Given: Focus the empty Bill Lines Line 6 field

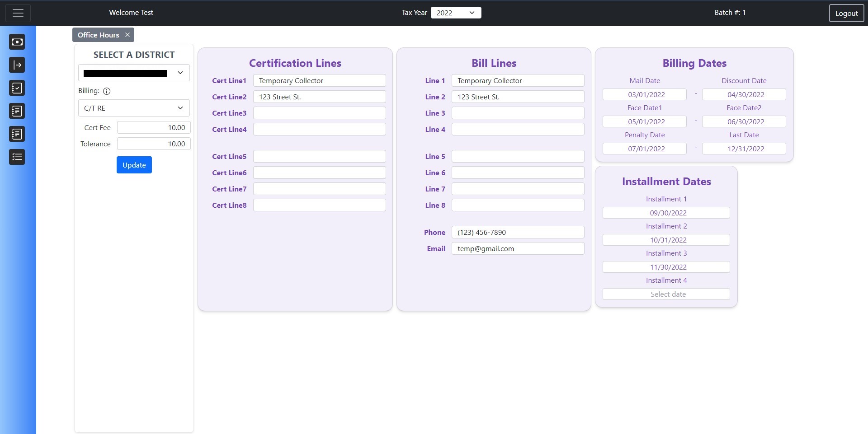Looking at the screenshot, I should (518, 173).
